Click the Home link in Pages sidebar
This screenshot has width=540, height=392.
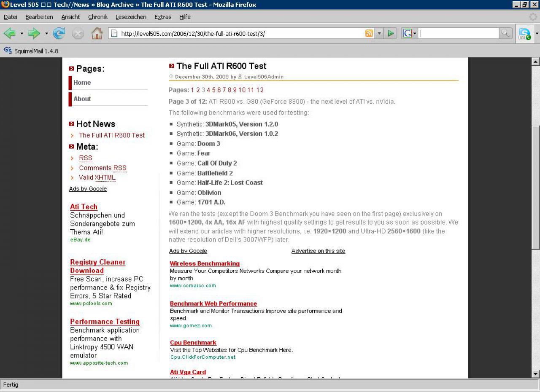(82, 83)
